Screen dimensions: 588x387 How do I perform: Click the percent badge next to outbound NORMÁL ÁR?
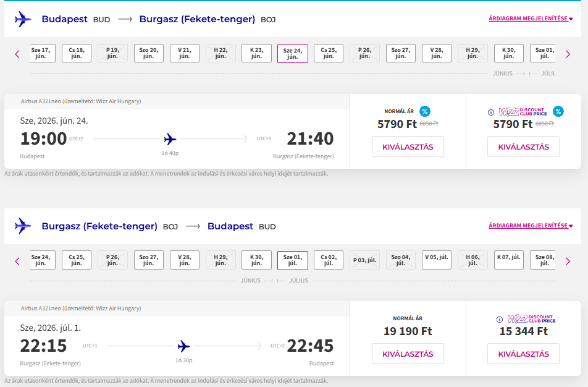(x=425, y=111)
